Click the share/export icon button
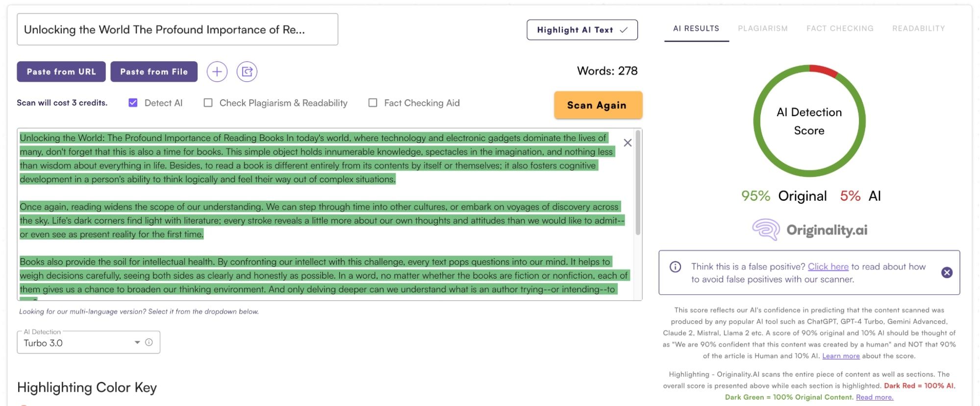Screen dimensions: 980x406 point(247,72)
